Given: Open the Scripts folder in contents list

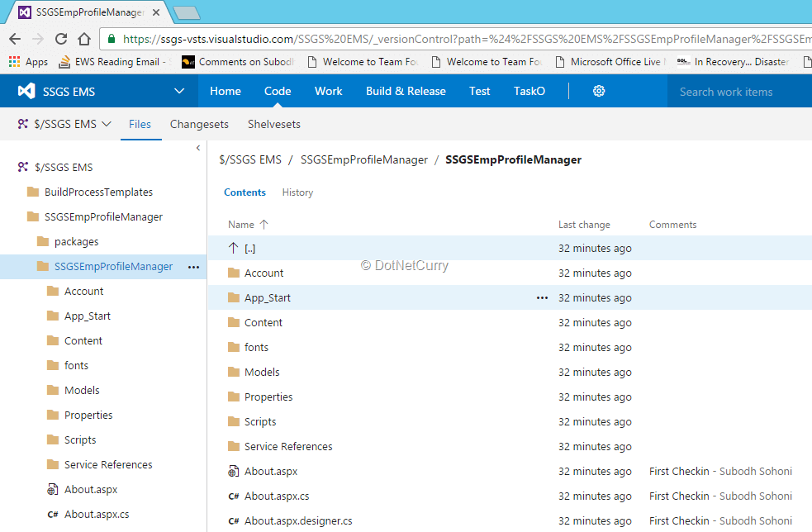Looking at the screenshot, I should (260, 421).
